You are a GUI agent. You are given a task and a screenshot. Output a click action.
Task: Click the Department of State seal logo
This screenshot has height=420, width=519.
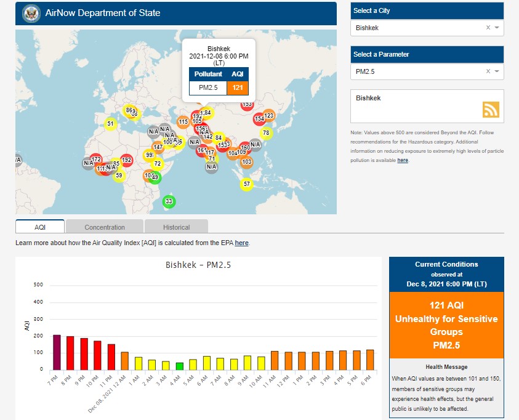click(x=30, y=13)
